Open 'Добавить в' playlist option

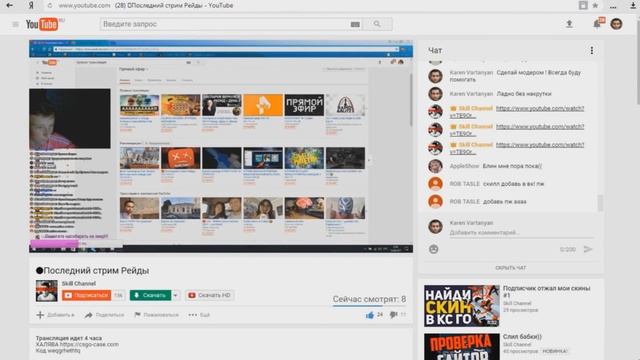(56, 315)
